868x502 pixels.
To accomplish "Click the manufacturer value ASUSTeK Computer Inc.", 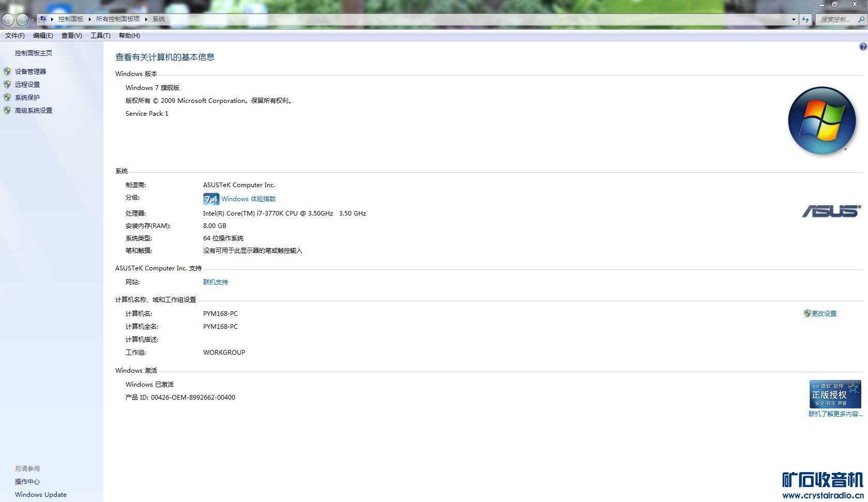I will tap(239, 185).
